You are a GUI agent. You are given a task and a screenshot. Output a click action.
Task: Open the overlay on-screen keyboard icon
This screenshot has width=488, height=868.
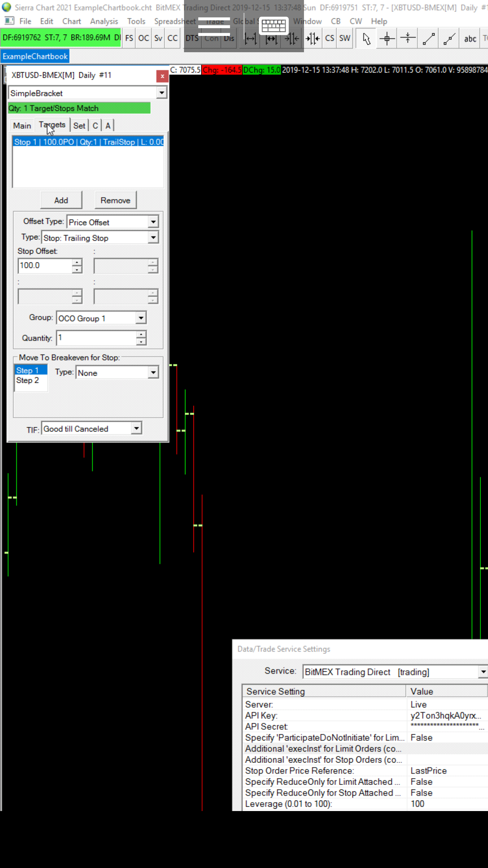273,26
